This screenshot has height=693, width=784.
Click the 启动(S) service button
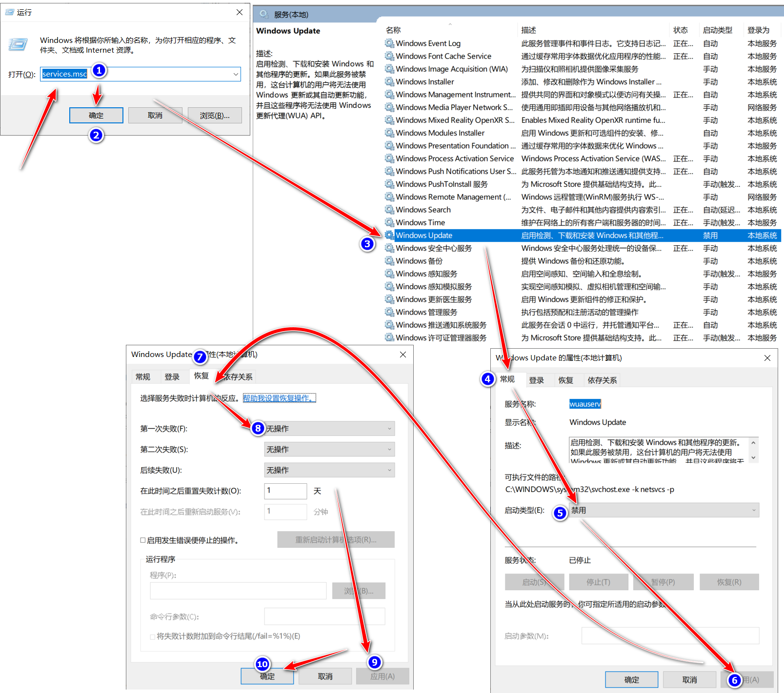[x=535, y=582]
